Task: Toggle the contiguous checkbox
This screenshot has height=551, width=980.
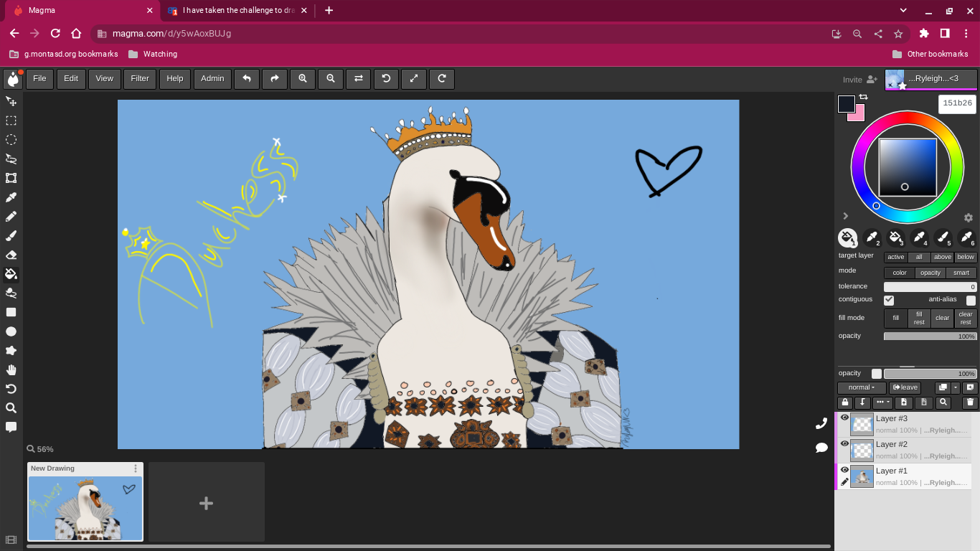Action: point(889,300)
